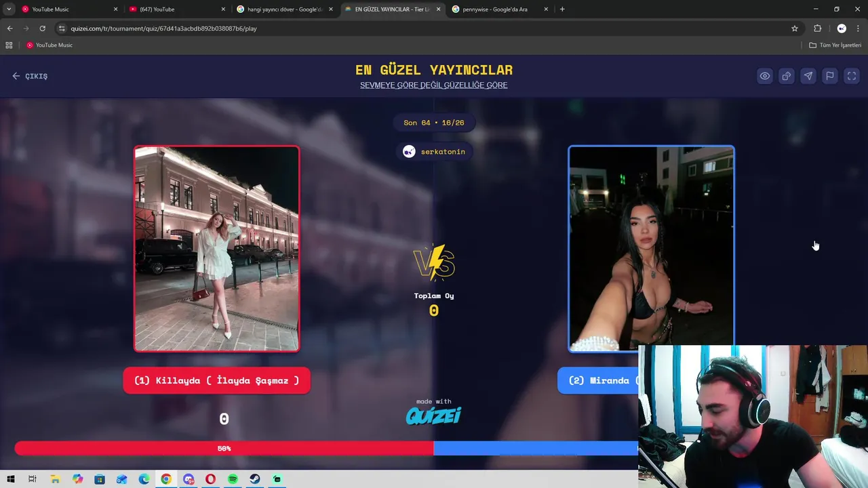Open the YouTube Music bookmark
The image size is (868, 488).
(50, 45)
